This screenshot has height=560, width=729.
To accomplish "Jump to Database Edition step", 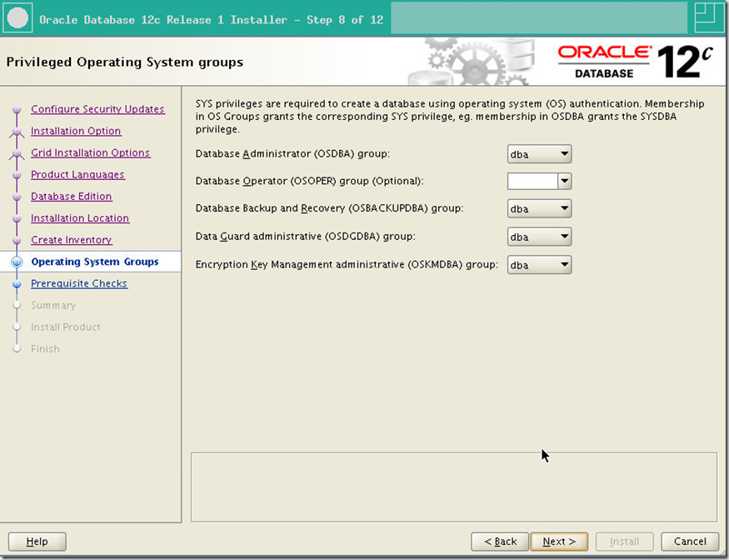I will pyautogui.click(x=71, y=197).
